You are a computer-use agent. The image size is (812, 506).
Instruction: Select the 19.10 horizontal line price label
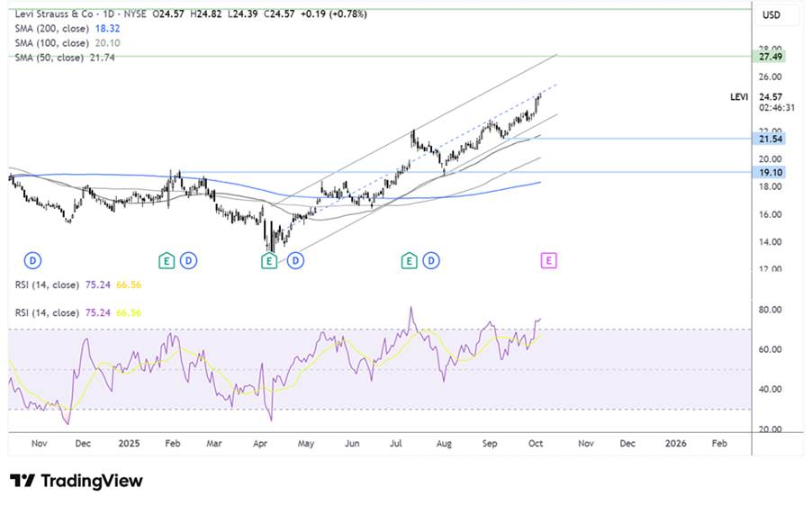pos(770,173)
